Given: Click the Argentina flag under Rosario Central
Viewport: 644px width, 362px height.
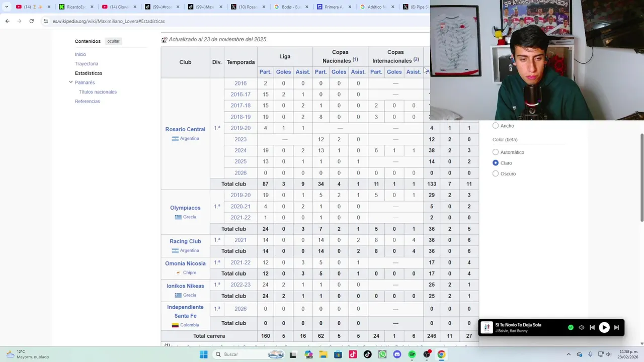Looking at the screenshot, I should pos(175,139).
